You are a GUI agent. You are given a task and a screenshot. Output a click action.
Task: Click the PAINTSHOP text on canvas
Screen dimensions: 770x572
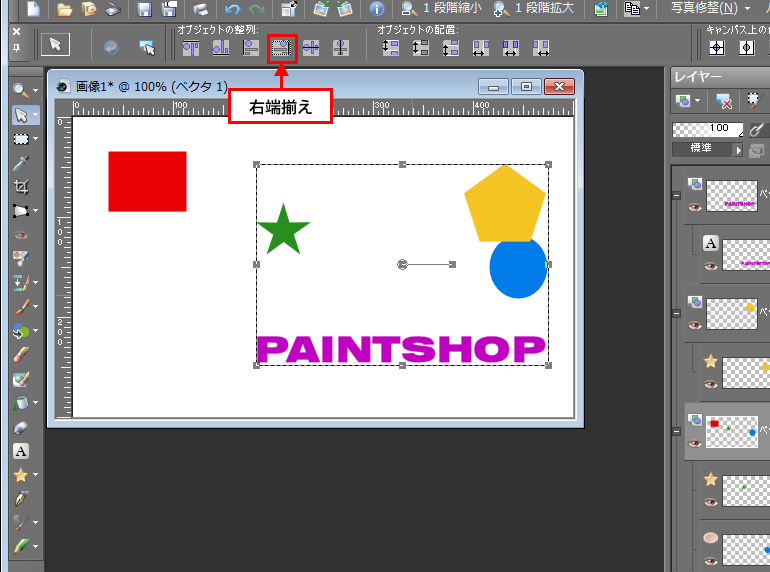point(401,350)
